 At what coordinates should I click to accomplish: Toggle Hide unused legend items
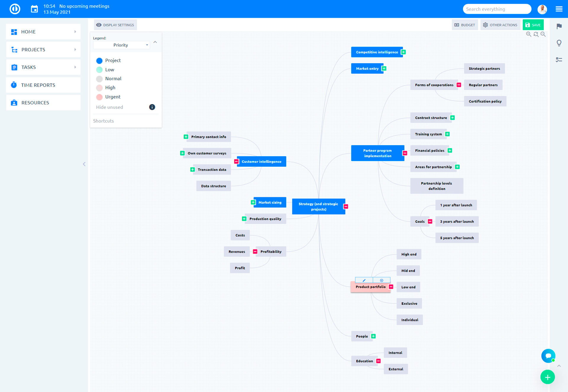point(109,107)
